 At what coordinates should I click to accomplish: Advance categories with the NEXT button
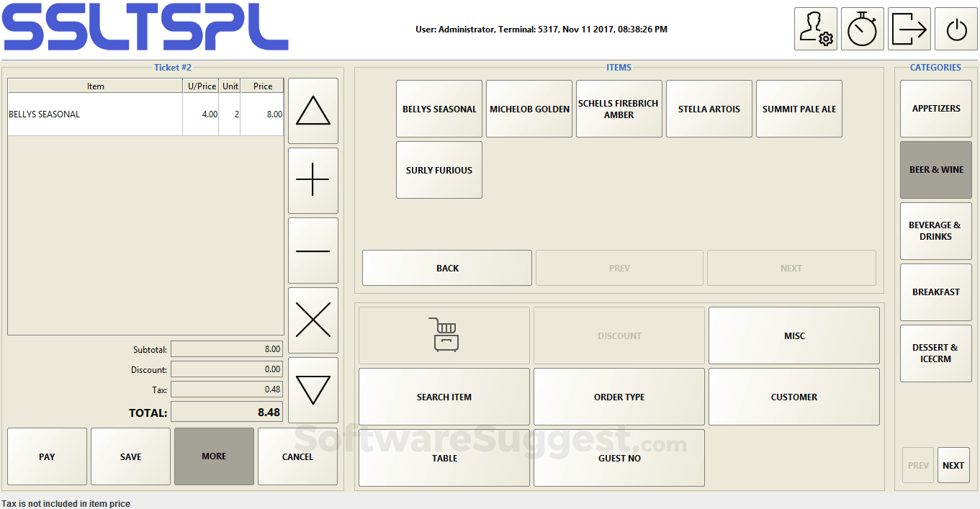953,464
